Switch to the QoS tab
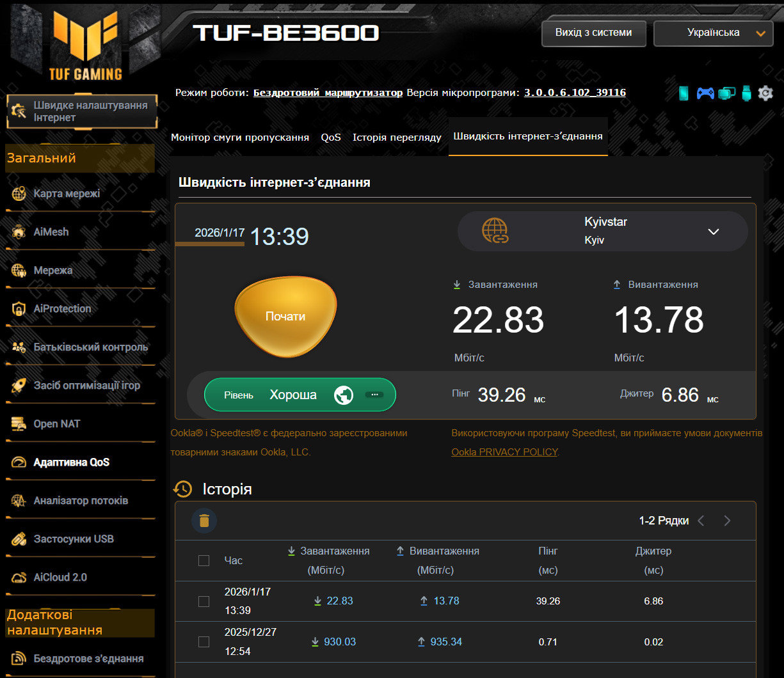This screenshot has width=784, height=678. point(331,138)
